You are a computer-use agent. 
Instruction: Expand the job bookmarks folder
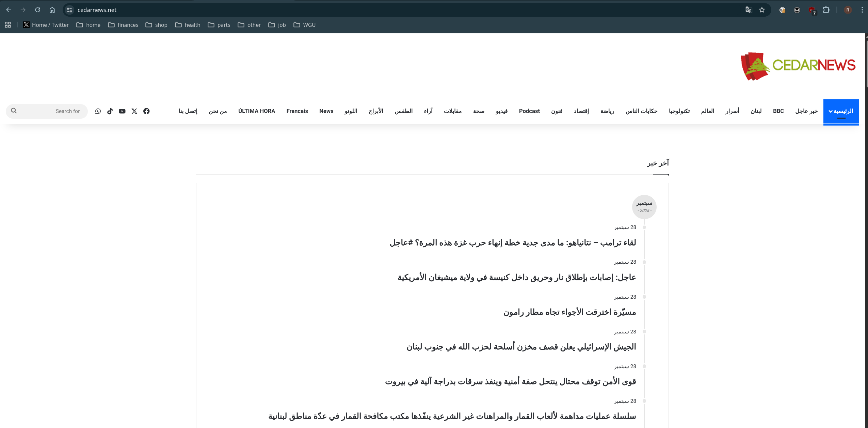(x=277, y=25)
